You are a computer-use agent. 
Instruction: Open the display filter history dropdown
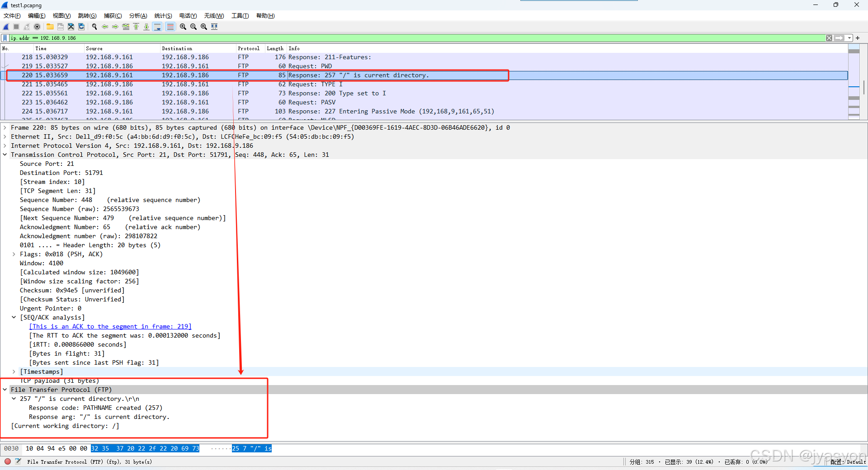click(849, 38)
